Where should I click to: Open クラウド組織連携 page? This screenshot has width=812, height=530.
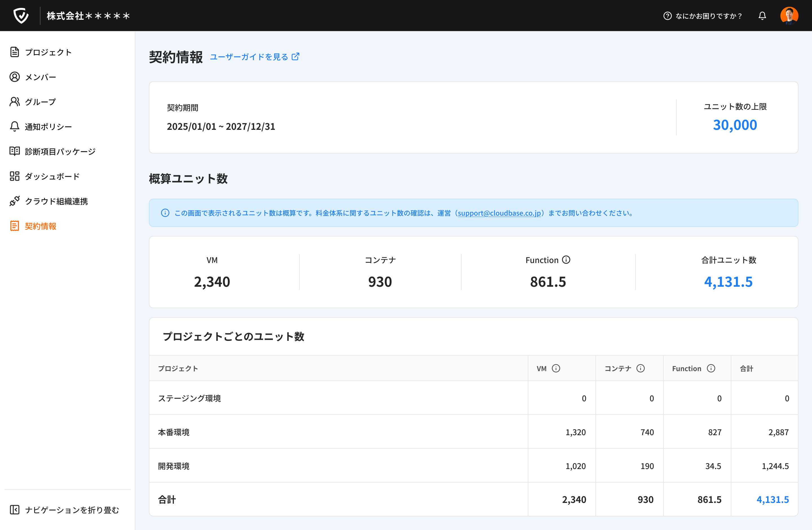[x=56, y=201]
